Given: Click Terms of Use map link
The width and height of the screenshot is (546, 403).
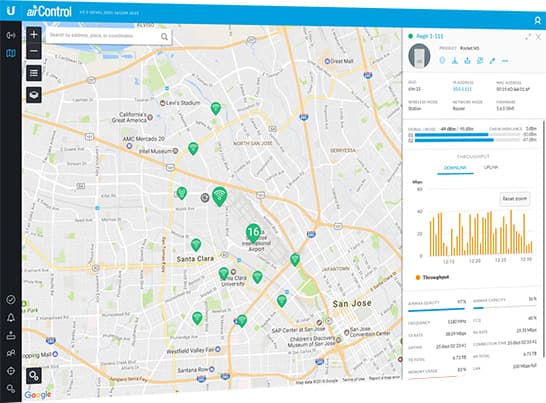Looking at the screenshot, I should 353,380.
